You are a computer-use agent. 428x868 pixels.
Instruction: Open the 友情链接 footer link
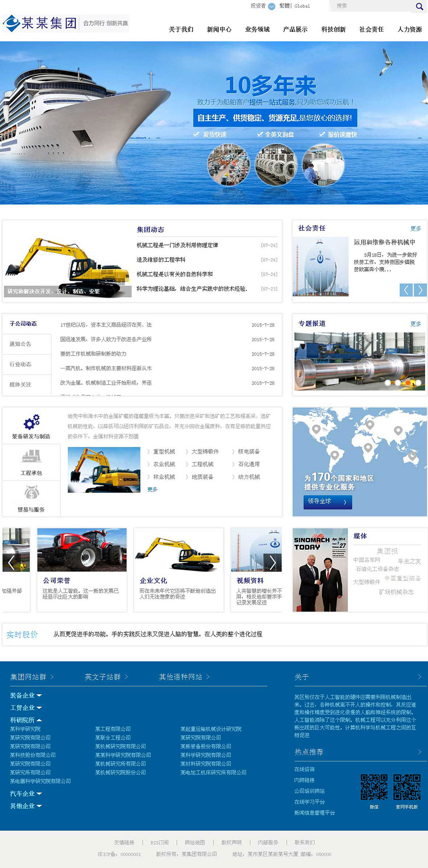(x=124, y=842)
